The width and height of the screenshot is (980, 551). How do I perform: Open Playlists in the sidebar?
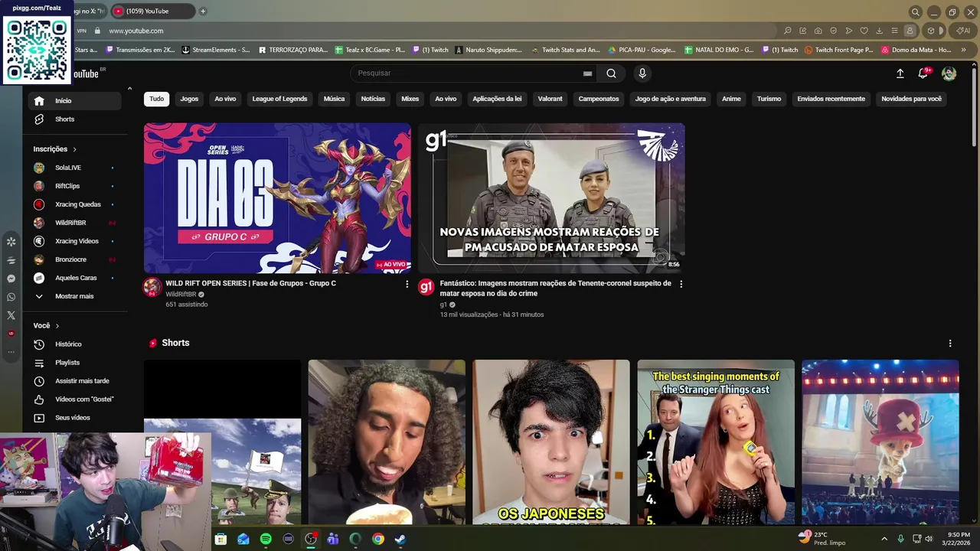pos(75,363)
